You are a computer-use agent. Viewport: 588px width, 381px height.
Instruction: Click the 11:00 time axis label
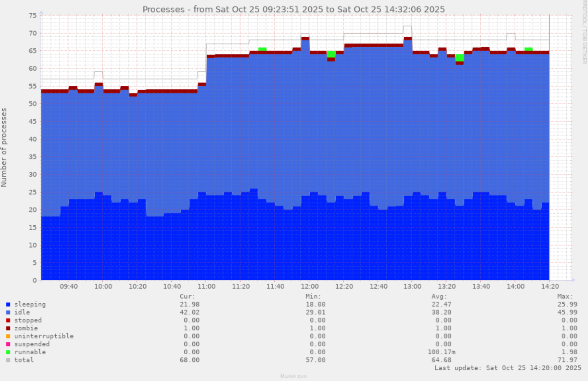pos(206,286)
